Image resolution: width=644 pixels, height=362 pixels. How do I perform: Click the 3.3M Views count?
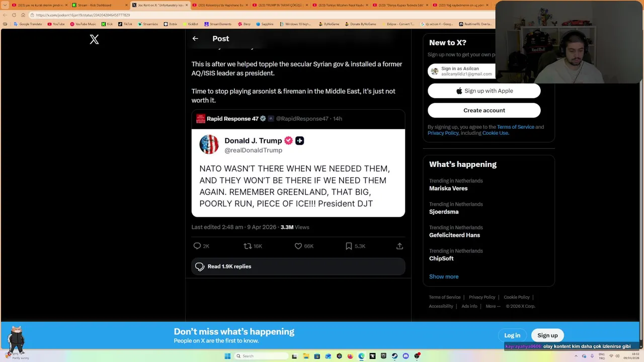295,227
